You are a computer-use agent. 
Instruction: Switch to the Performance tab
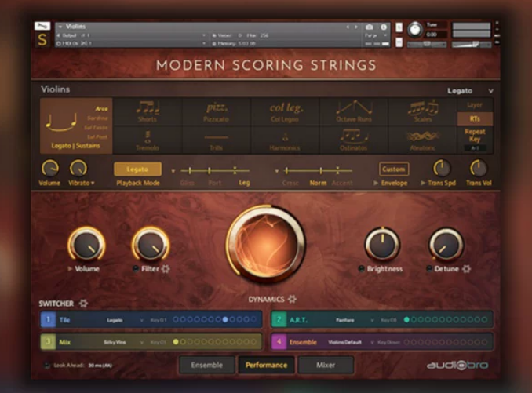pos(266,366)
